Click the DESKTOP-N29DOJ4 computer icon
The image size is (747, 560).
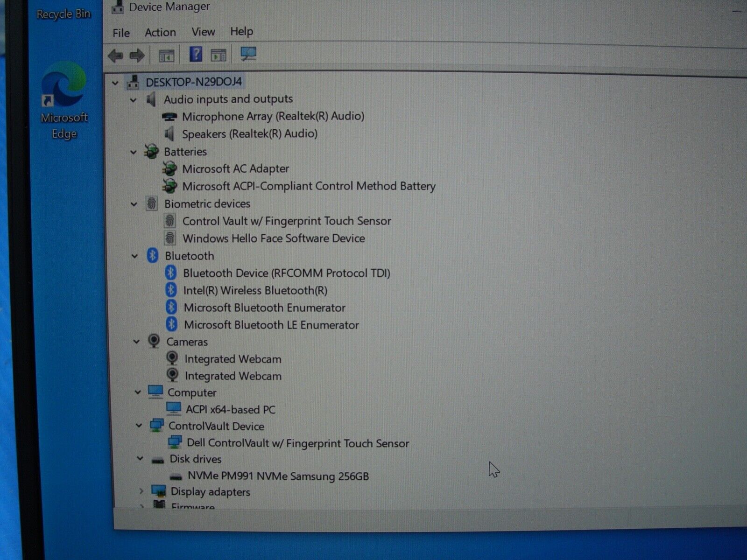coord(133,82)
